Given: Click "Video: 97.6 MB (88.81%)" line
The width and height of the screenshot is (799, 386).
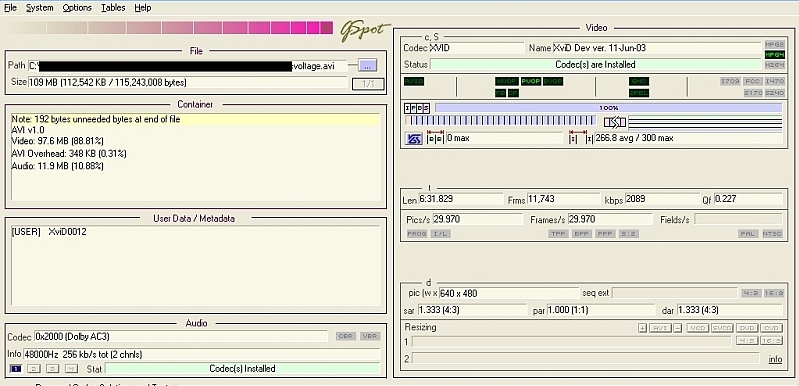Looking at the screenshot, I should (x=58, y=141).
